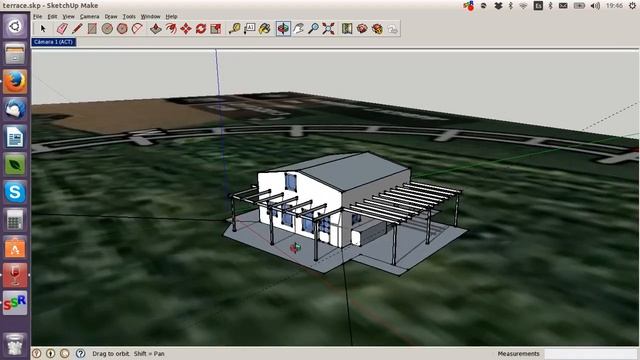The height and width of the screenshot is (360, 640).
Task: Open the mail envelope indicator
Action: [563, 6]
